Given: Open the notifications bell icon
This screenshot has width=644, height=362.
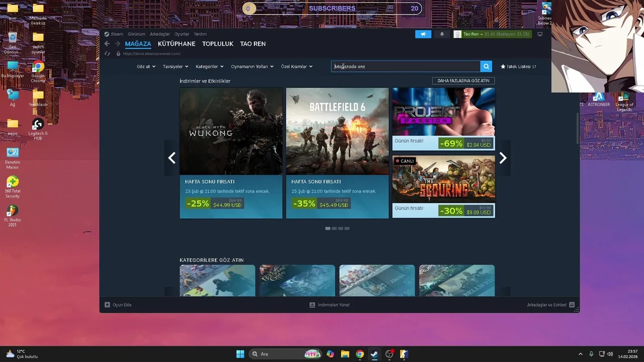Looking at the screenshot, I should pyautogui.click(x=442, y=34).
